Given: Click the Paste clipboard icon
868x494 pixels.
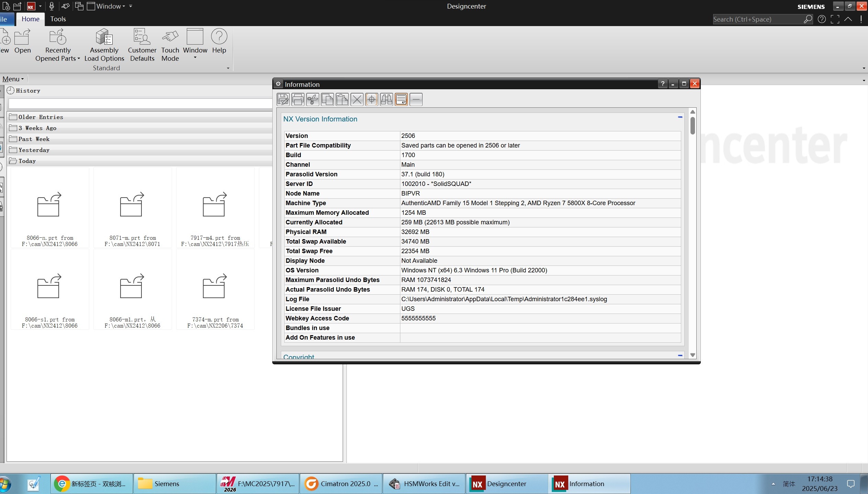Looking at the screenshot, I should pos(342,99).
